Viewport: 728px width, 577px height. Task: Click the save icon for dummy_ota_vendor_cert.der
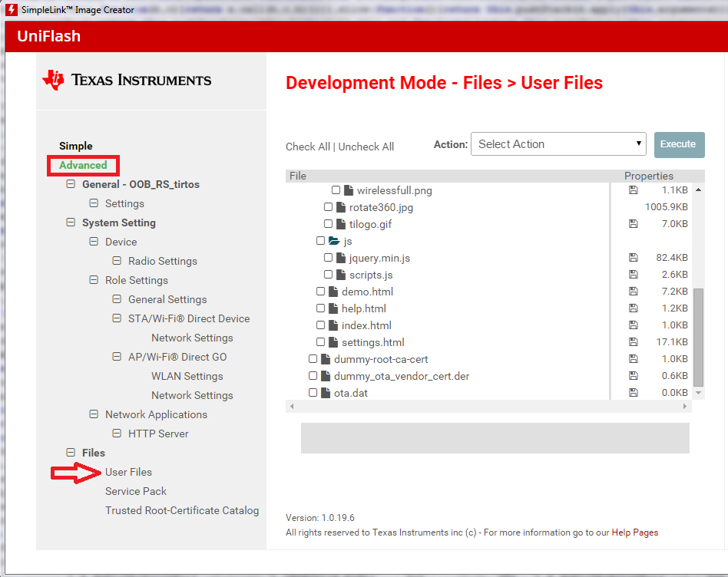coord(634,376)
